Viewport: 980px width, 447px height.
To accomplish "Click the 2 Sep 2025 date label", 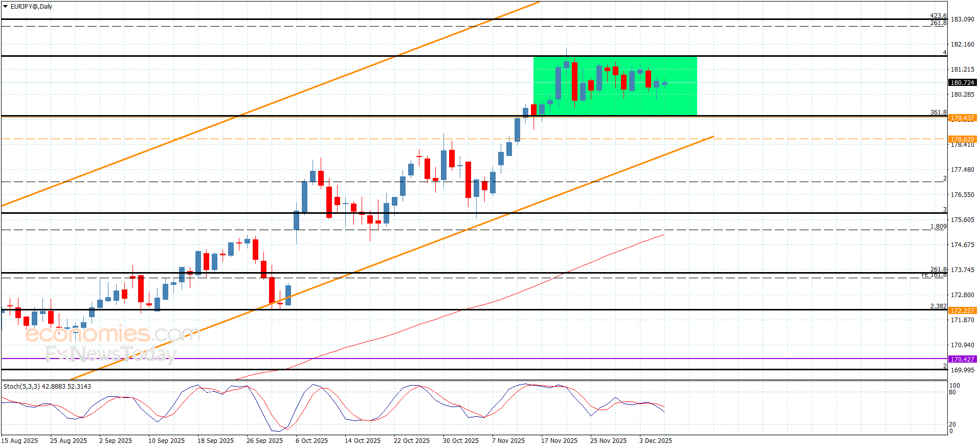I will [x=116, y=441].
